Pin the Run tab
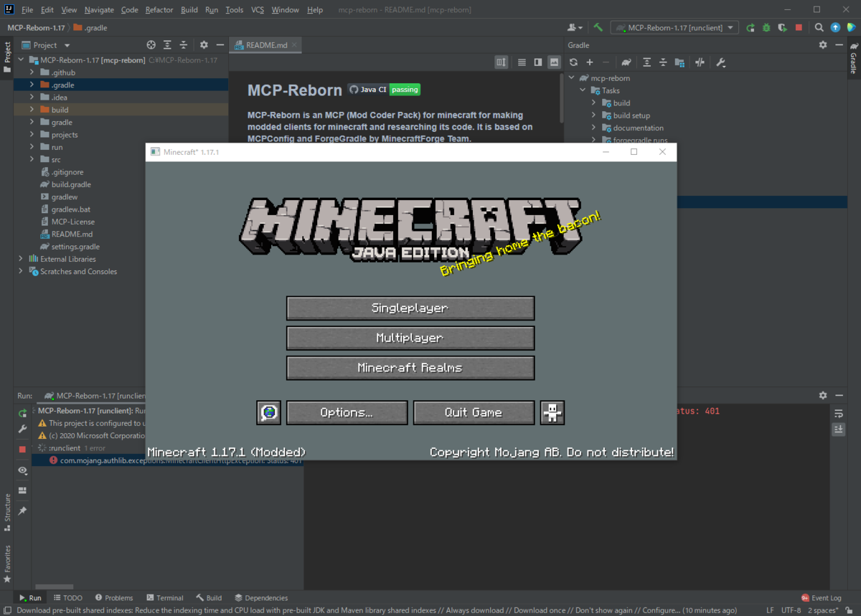This screenshot has width=861, height=616. click(22, 511)
